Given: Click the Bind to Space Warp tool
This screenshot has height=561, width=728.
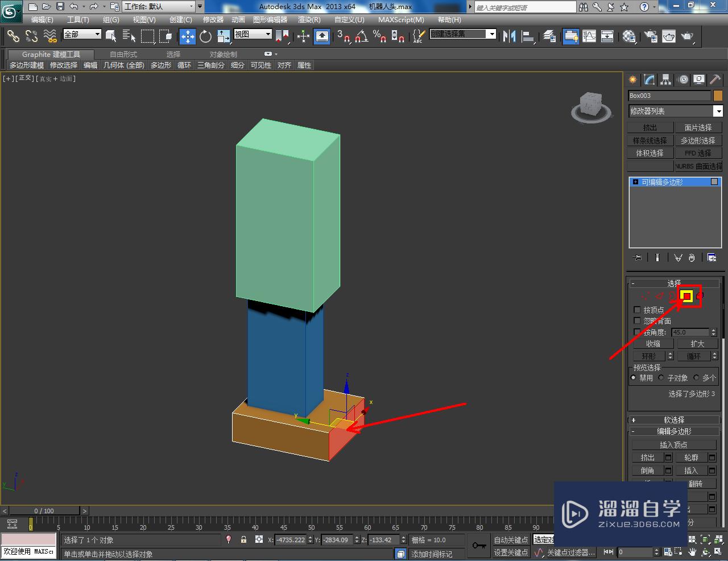Looking at the screenshot, I should (x=51, y=36).
